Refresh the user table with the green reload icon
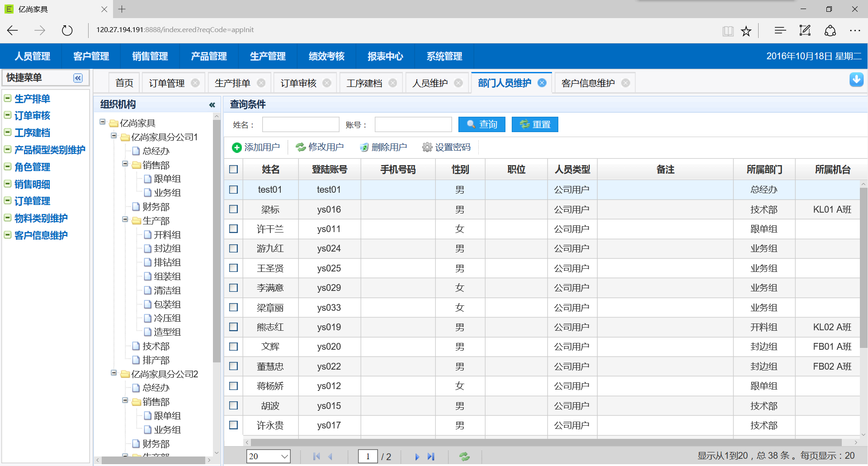 pyautogui.click(x=464, y=456)
